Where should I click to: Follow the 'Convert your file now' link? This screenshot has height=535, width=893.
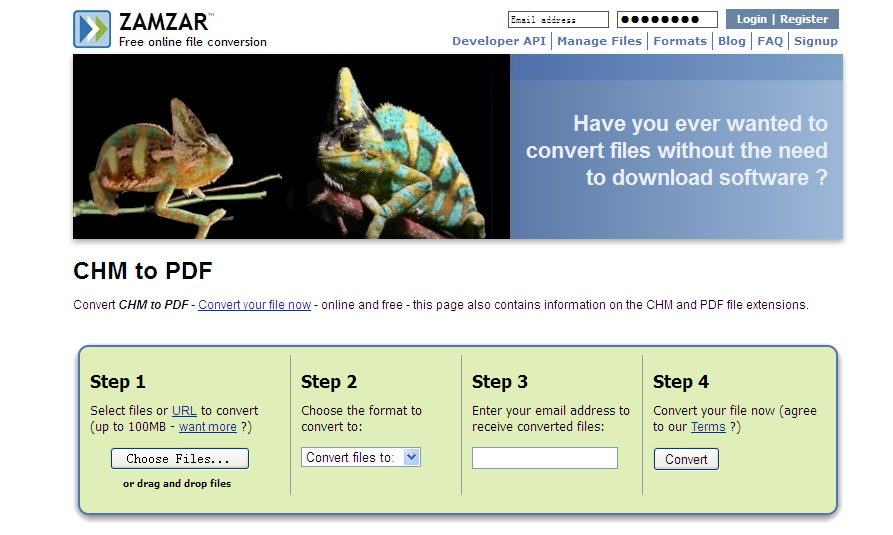click(255, 305)
